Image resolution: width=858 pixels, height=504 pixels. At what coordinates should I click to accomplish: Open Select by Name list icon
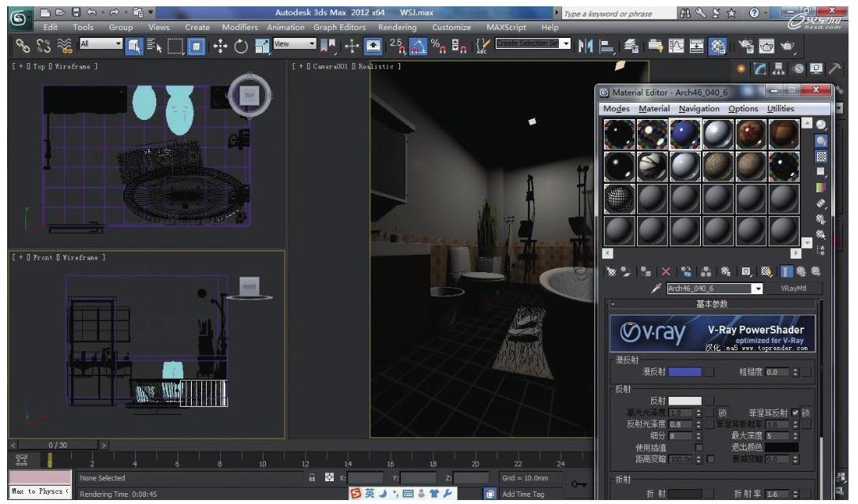click(x=154, y=47)
